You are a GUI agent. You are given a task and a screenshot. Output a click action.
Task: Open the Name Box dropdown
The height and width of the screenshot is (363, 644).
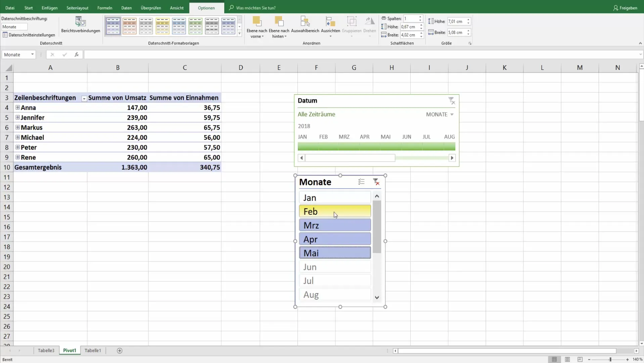pos(33,54)
